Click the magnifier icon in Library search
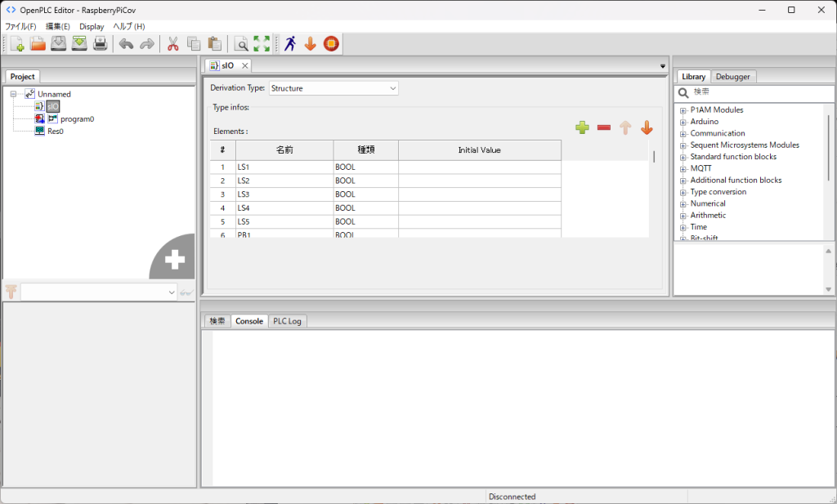The width and height of the screenshot is (837, 504). click(x=683, y=93)
